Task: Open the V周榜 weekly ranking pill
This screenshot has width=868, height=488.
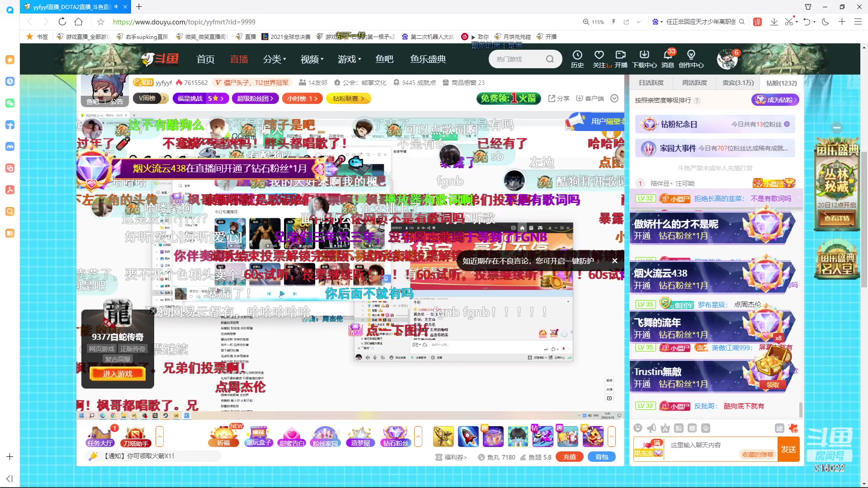Action: pos(151,98)
